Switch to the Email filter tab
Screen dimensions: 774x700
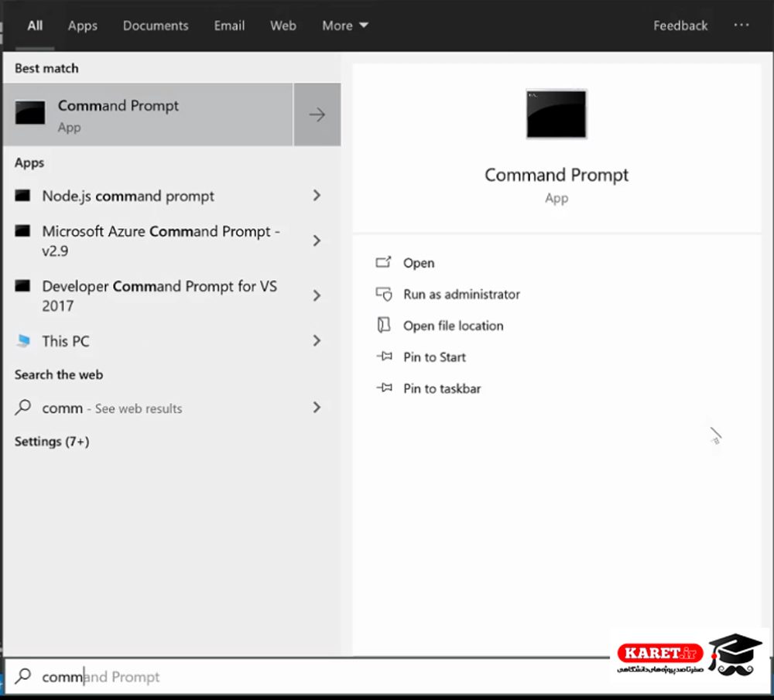(x=229, y=26)
